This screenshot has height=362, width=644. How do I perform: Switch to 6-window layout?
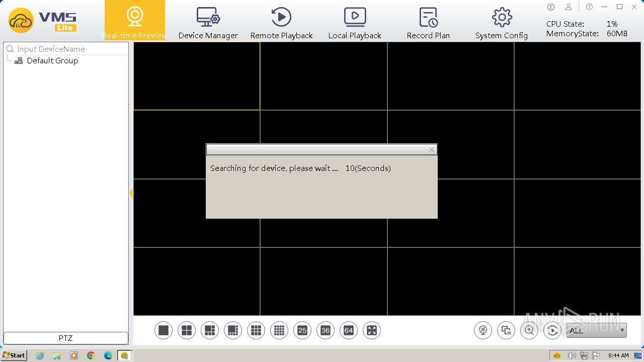(210, 330)
